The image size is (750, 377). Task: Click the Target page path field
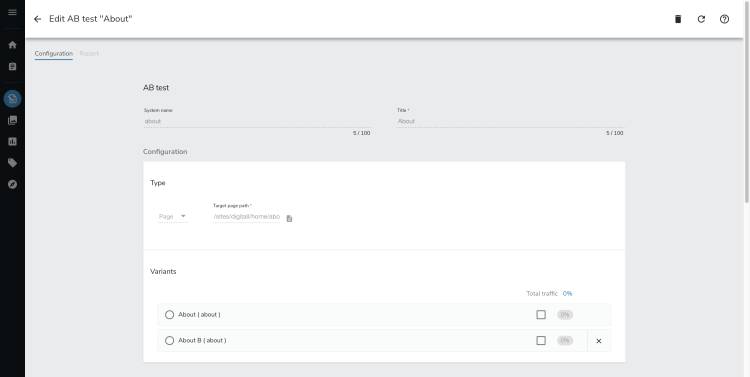[x=247, y=217]
